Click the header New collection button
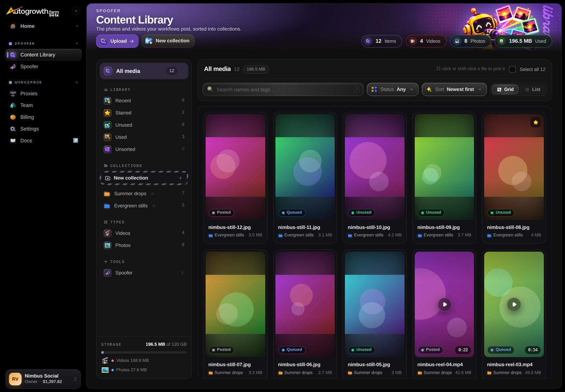The width and height of the screenshot is (565, 392). click(x=168, y=41)
